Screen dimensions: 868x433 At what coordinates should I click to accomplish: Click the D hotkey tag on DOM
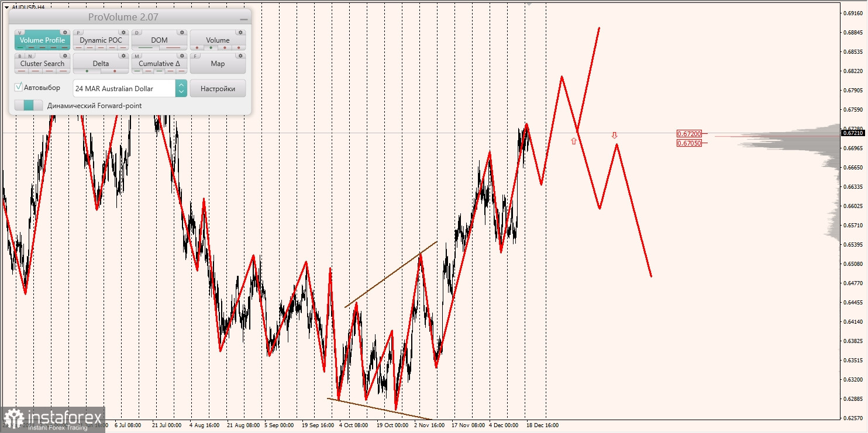(137, 33)
